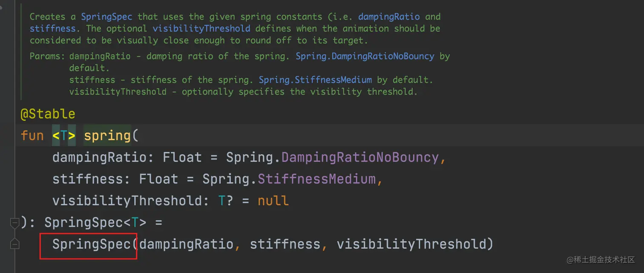
Task: Open the Spring.StiffnessMedium link in Params docs
Action: coord(315,80)
